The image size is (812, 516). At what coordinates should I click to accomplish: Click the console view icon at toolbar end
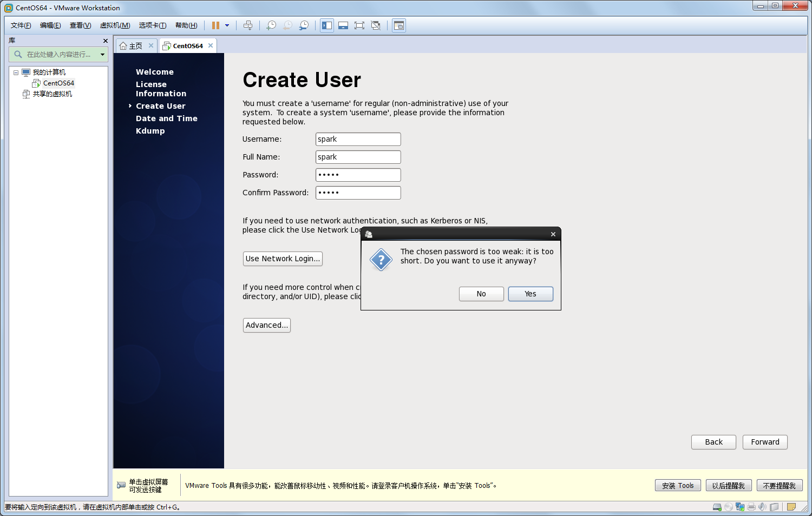click(x=399, y=25)
